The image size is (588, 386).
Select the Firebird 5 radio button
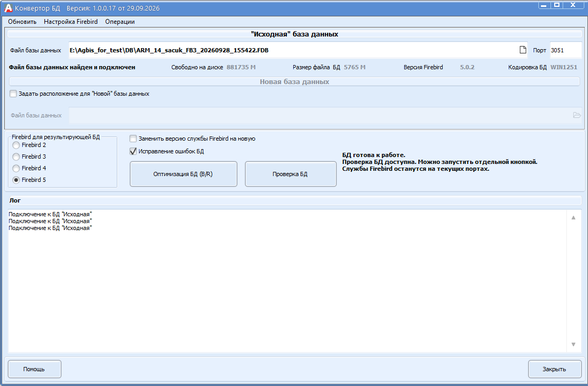click(16, 180)
